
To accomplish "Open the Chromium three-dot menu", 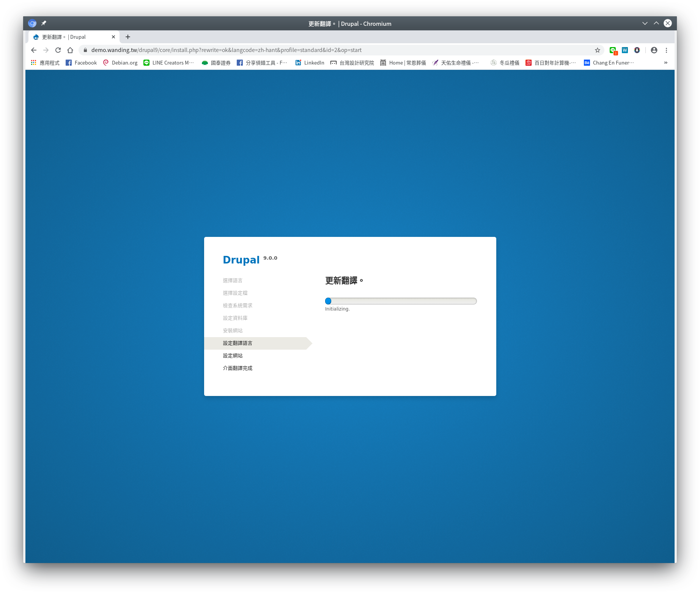I will pyautogui.click(x=666, y=50).
